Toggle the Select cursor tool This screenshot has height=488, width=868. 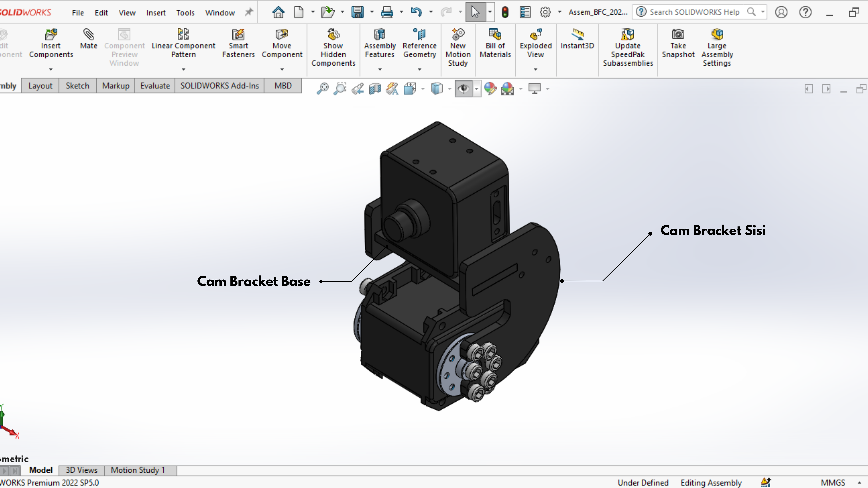click(475, 12)
